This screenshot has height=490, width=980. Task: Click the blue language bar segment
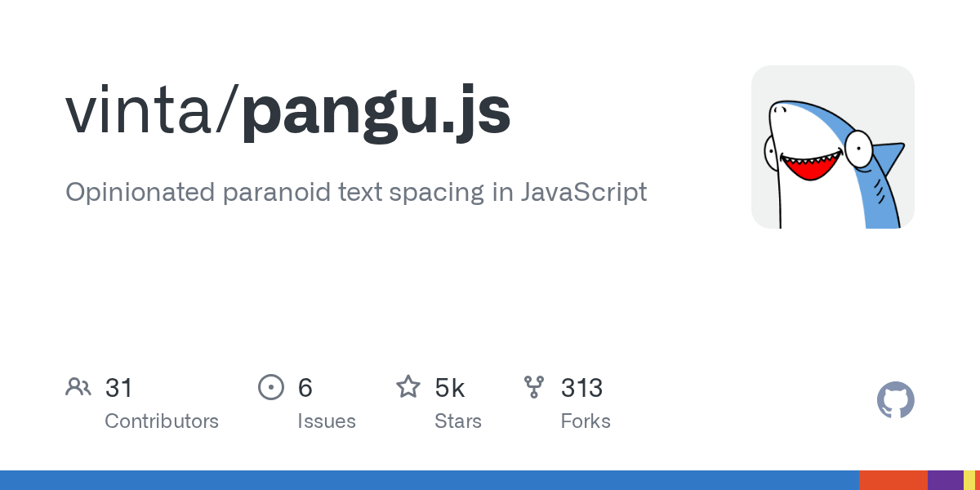point(430,480)
